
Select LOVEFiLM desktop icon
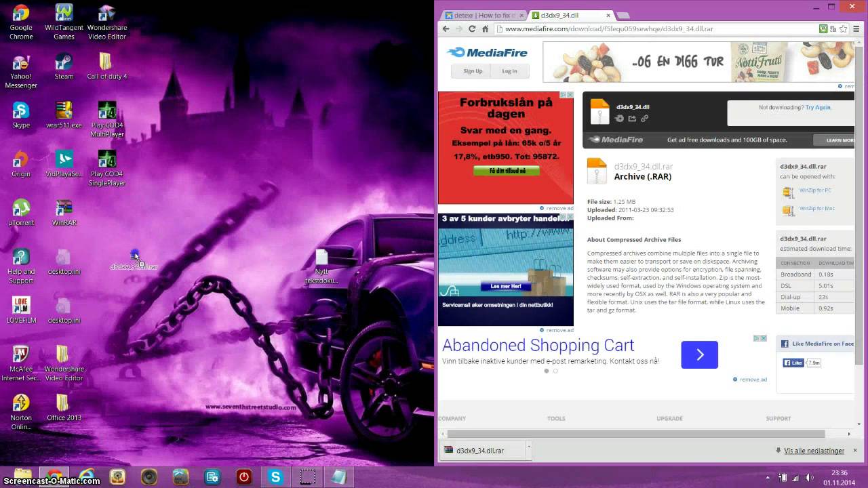[x=21, y=310]
